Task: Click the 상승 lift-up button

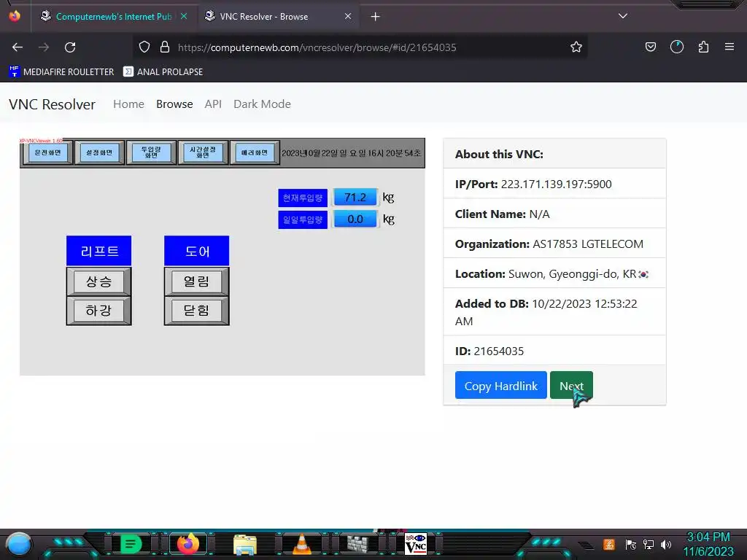Action: click(98, 281)
